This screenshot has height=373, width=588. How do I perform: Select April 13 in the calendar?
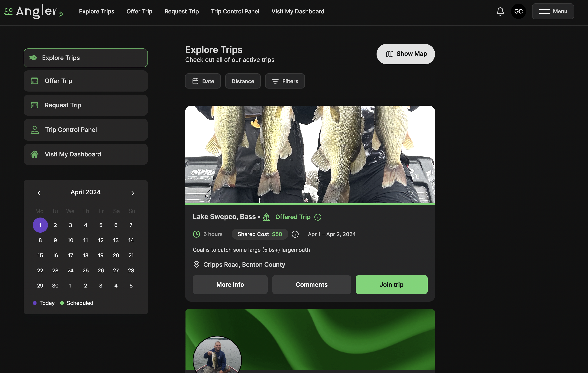pyautogui.click(x=116, y=240)
